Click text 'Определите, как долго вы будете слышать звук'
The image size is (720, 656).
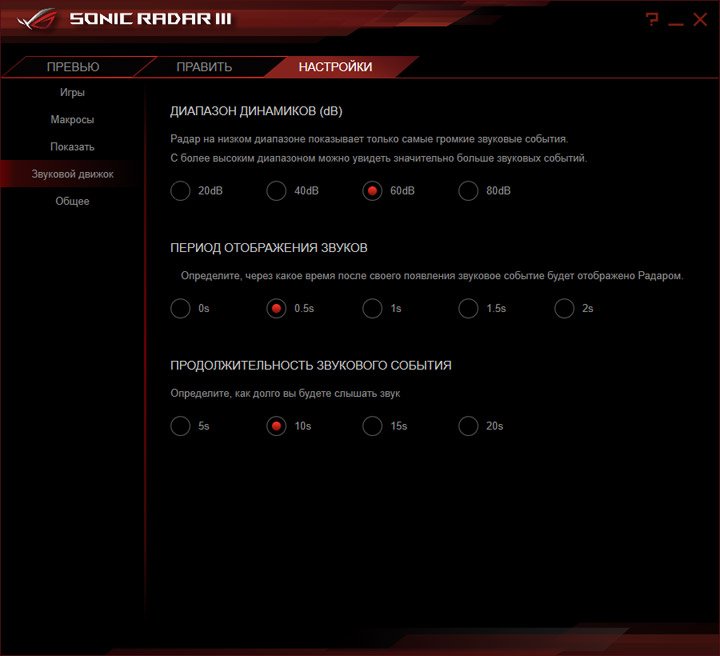tap(285, 393)
